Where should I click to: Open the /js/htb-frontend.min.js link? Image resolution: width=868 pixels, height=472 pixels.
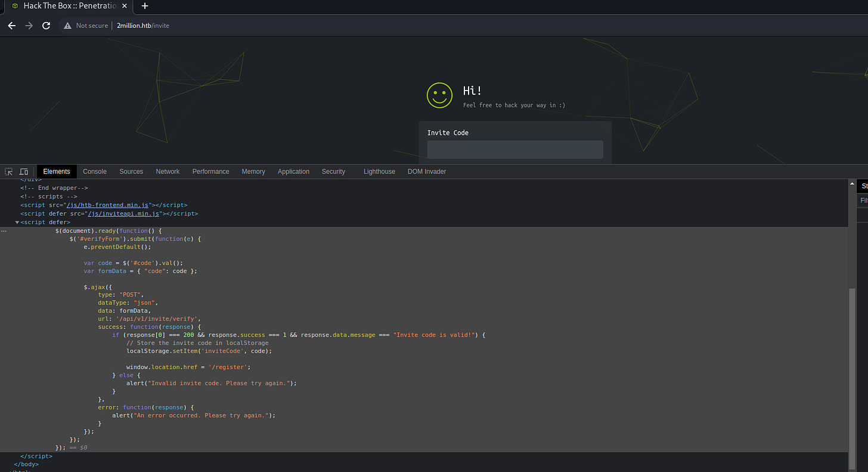pyautogui.click(x=107, y=205)
